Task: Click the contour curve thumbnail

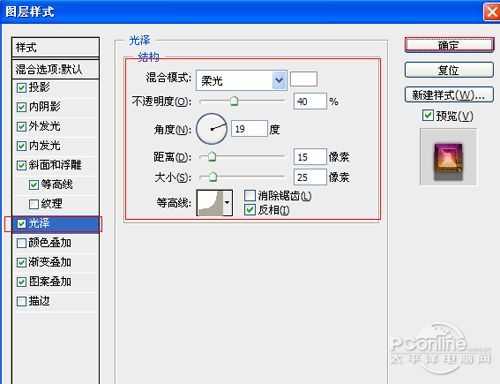Action: point(210,203)
